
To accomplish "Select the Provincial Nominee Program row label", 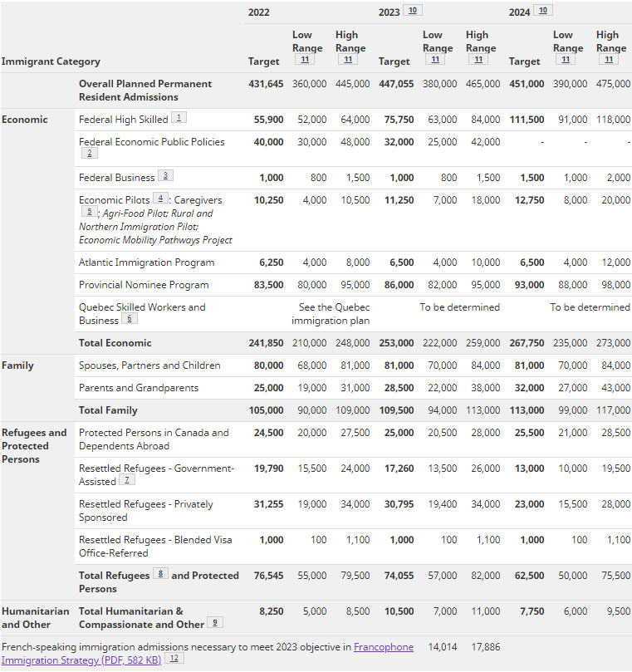I will [x=144, y=285].
